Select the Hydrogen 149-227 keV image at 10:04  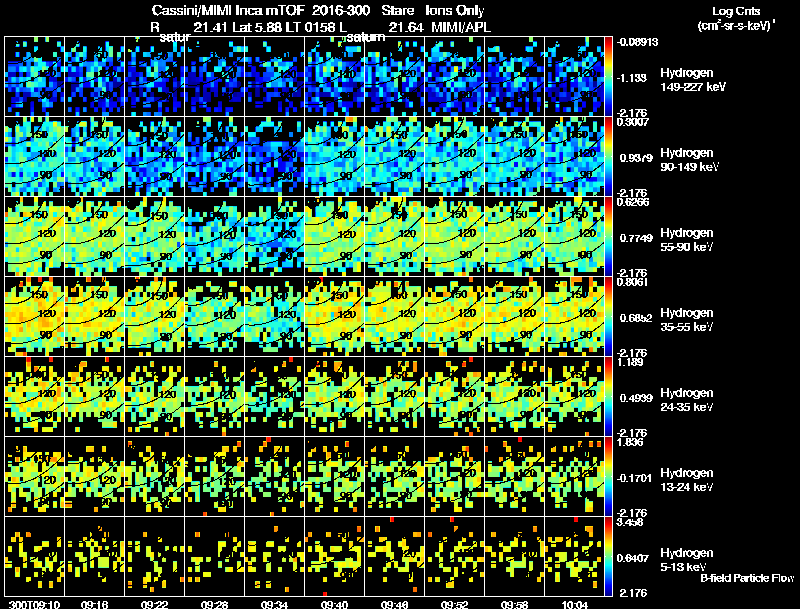point(574,76)
